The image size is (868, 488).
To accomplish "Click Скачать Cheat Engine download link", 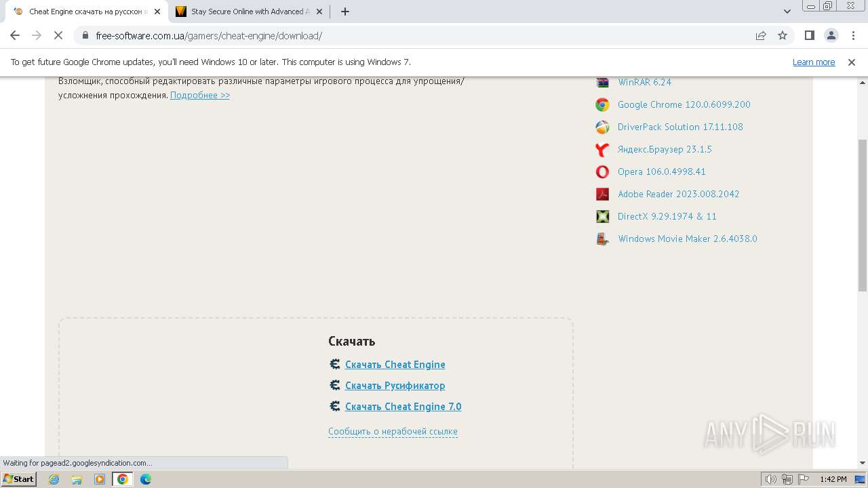I will [395, 365].
